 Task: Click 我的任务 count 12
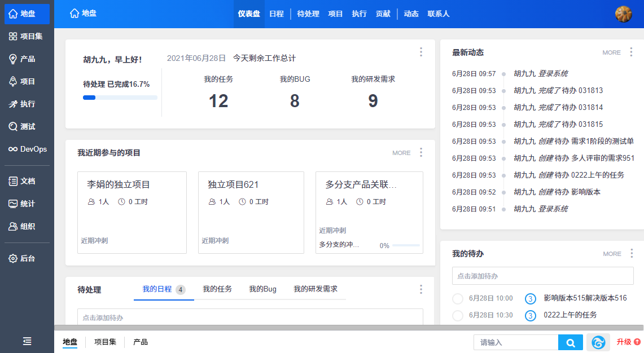coord(218,101)
